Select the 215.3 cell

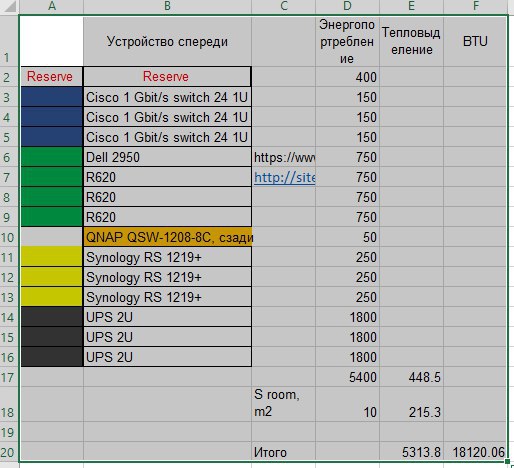point(411,404)
